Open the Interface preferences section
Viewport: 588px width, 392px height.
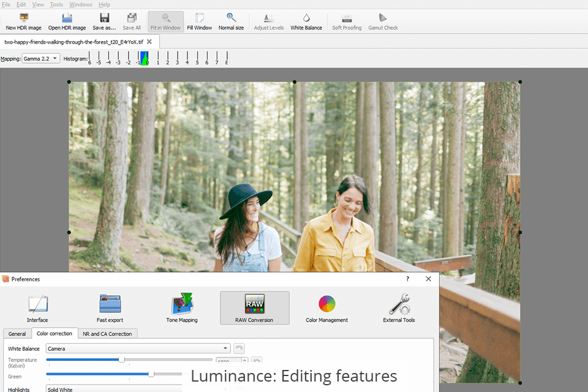coord(37,308)
